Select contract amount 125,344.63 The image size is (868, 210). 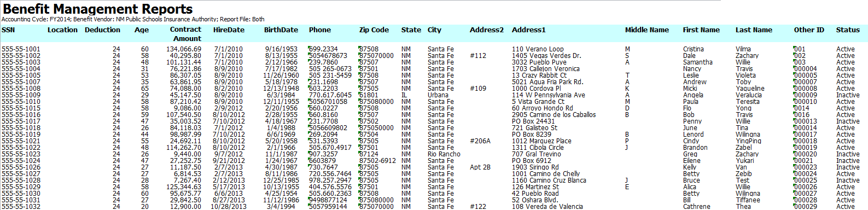pos(184,187)
